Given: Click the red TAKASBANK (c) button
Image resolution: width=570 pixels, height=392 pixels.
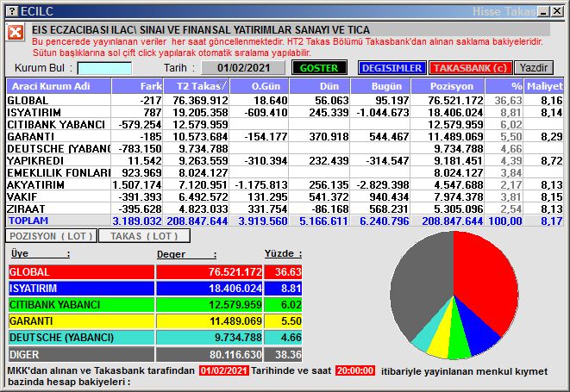Looking at the screenshot, I should click(470, 68).
